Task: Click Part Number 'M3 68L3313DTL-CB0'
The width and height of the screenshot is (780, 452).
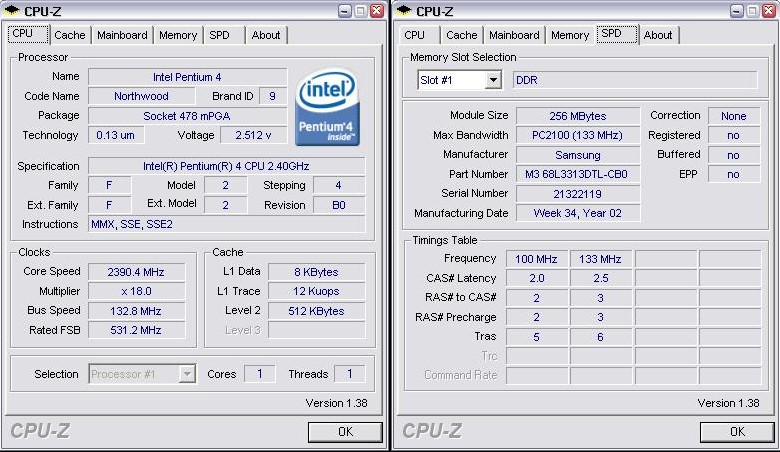Action: [578, 174]
